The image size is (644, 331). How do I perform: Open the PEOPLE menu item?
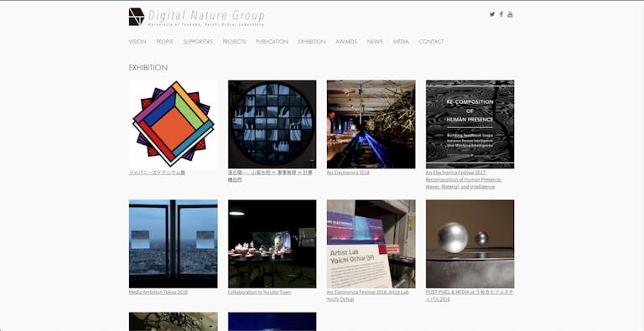[164, 41]
